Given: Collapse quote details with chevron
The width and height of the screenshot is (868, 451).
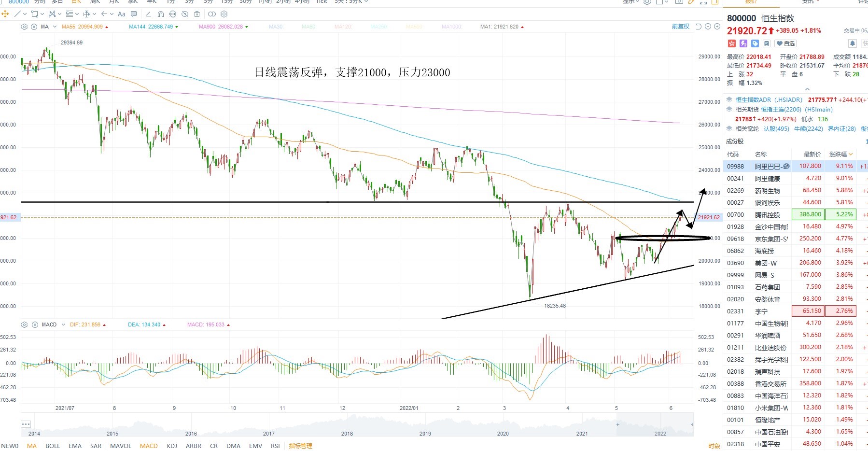Looking at the screenshot, I should [807, 89].
